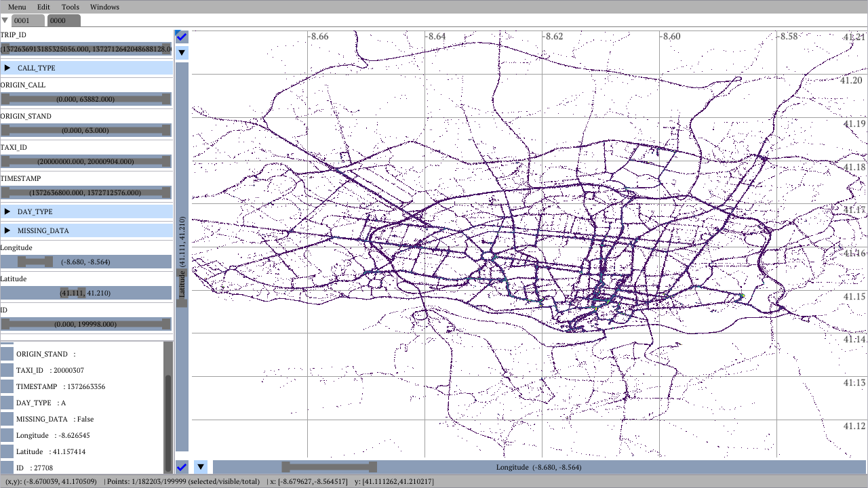Click the square button next to TIMESTAMP : 1372663356

coord(7,386)
